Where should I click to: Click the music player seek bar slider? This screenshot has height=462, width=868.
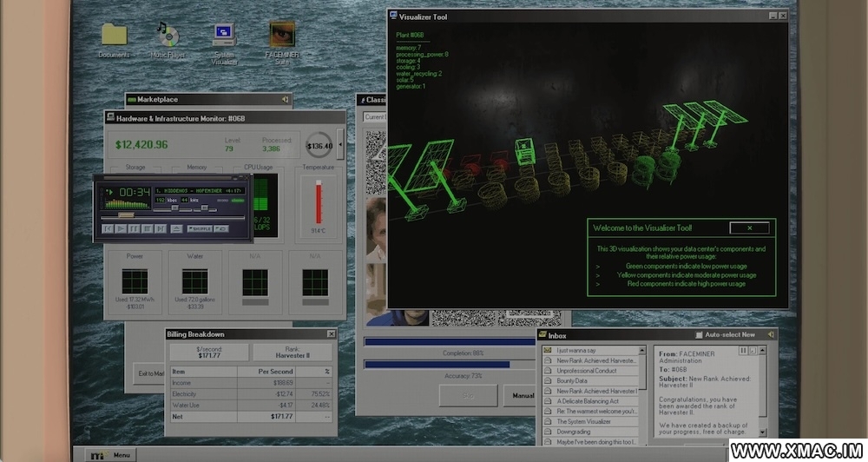127,214
